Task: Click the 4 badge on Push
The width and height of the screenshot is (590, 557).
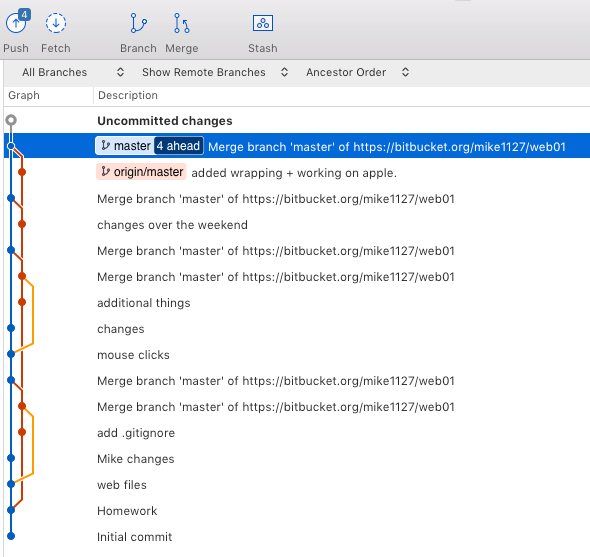Action: pyautogui.click(x=24, y=15)
